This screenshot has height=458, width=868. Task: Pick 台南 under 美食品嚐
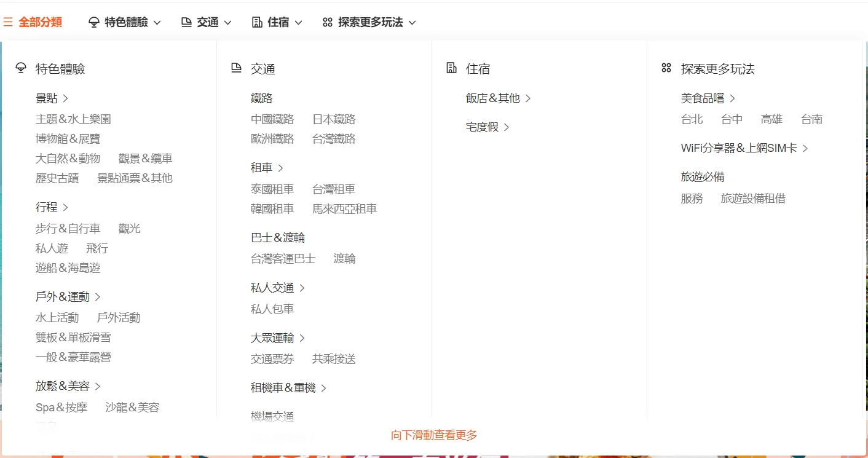click(811, 119)
